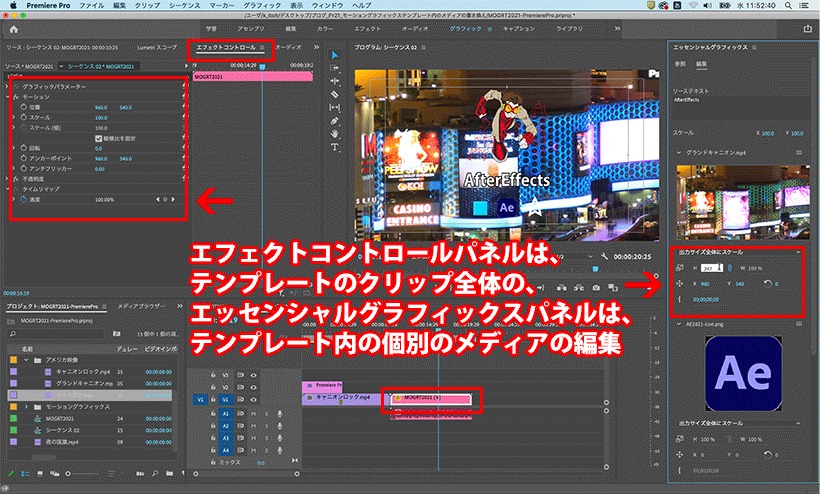Toggle project write lock pencil icon
This screenshot has height=494, width=820.
point(11,474)
